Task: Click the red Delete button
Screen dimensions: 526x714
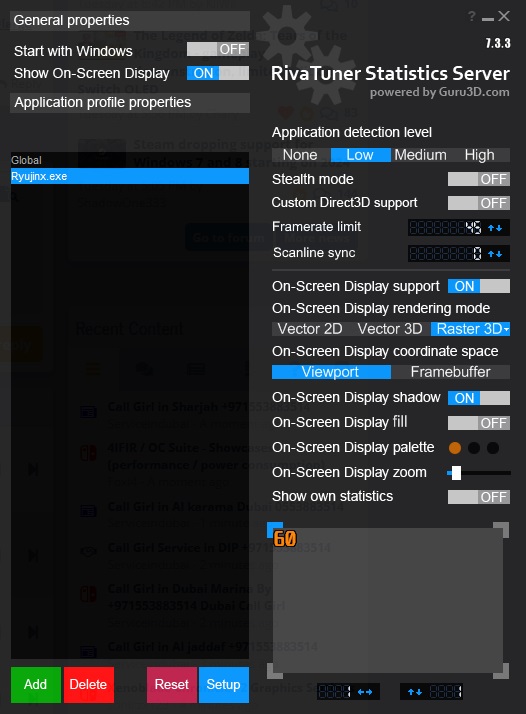Action: [x=88, y=684]
